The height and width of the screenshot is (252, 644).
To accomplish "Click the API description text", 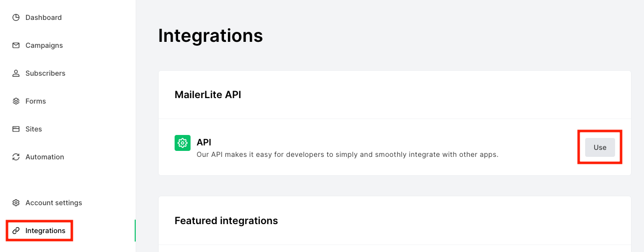I will (x=347, y=154).
